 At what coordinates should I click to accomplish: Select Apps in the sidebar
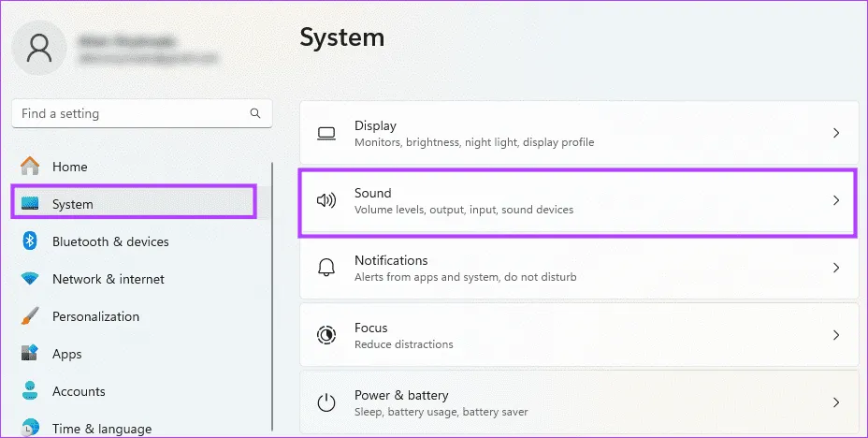coord(67,354)
